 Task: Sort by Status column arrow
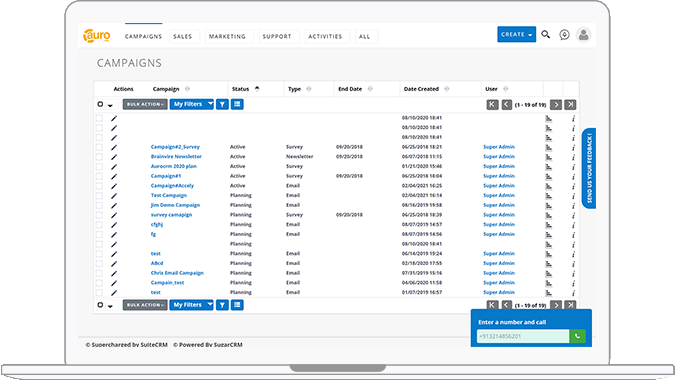tap(257, 89)
